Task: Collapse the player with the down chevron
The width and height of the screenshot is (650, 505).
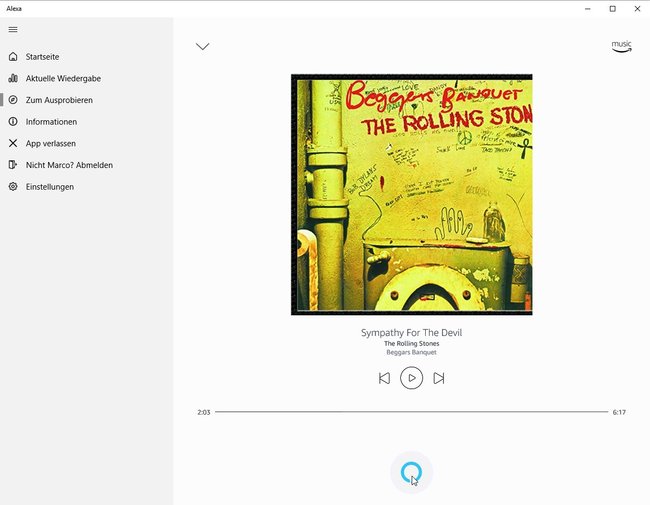Action: pos(202,46)
